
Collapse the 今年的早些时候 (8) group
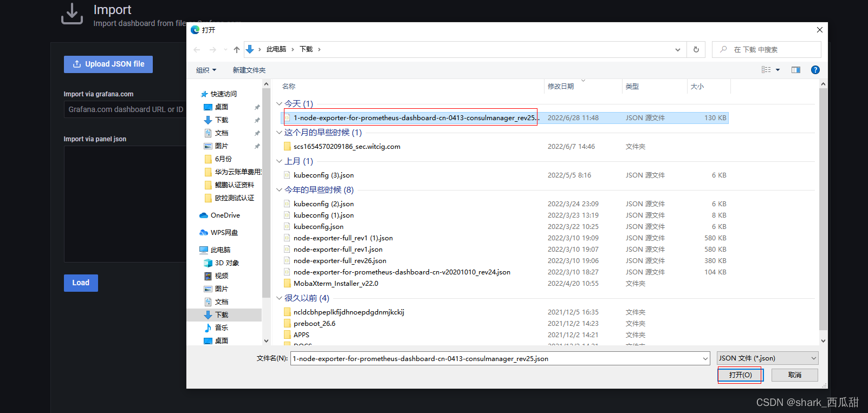279,189
